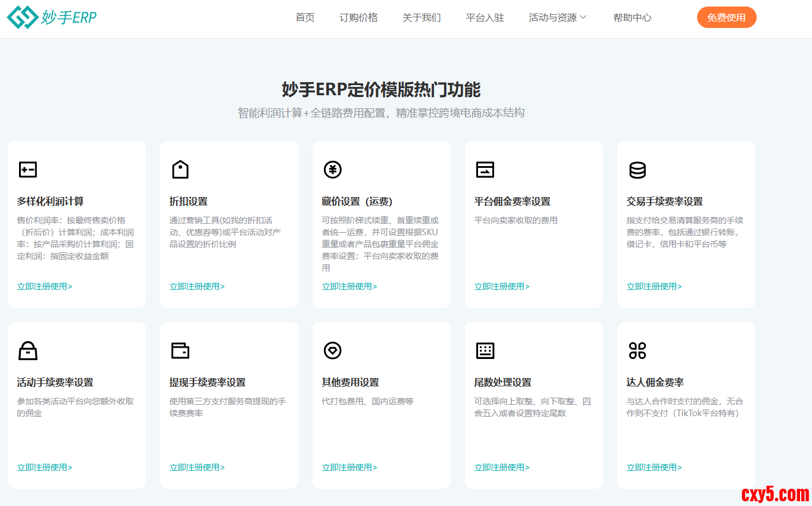Click 立即注册使用 under 达人佣金费率
This screenshot has width=812, height=506.
pyautogui.click(x=654, y=467)
